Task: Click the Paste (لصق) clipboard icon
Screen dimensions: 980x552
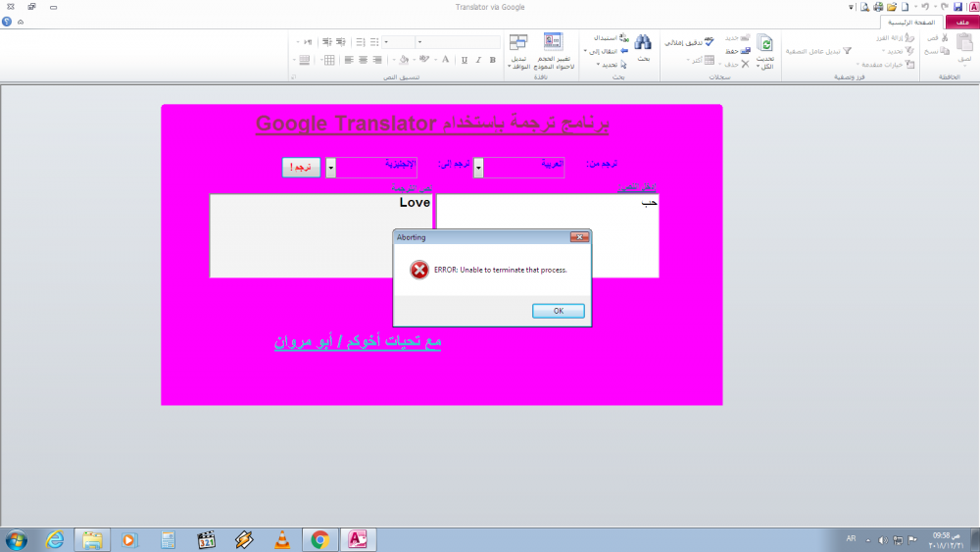Action: coord(964,44)
